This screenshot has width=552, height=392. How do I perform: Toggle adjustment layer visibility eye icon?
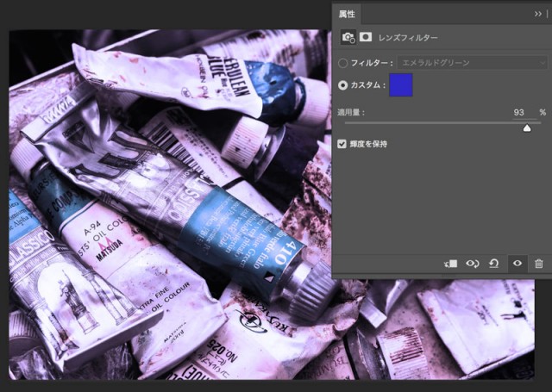point(517,264)
